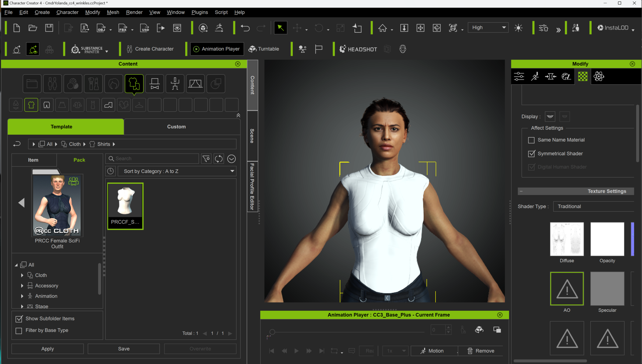Create a new project file icon
The height and width of the screenshot is (364, 642).
tap(16, 28)
